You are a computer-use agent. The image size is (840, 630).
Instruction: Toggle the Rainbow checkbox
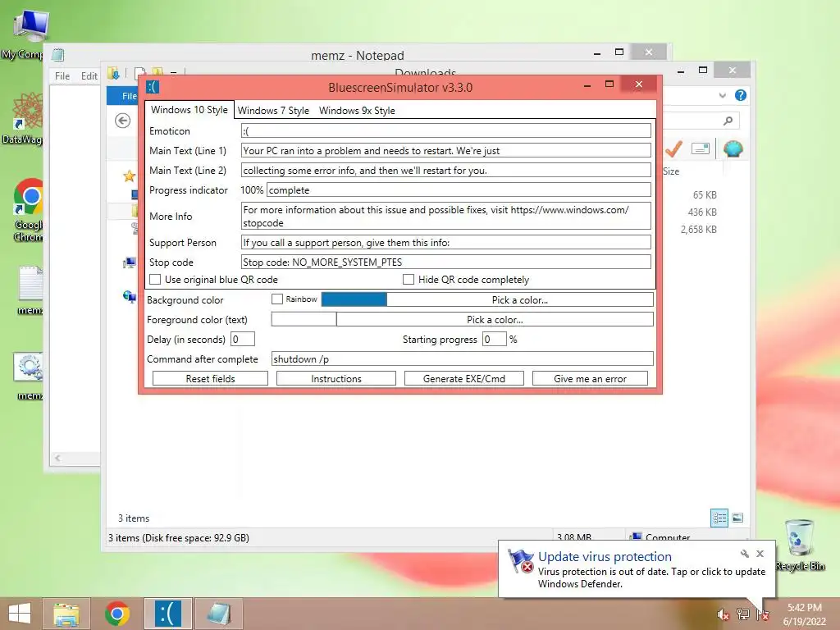click(277, 299)
